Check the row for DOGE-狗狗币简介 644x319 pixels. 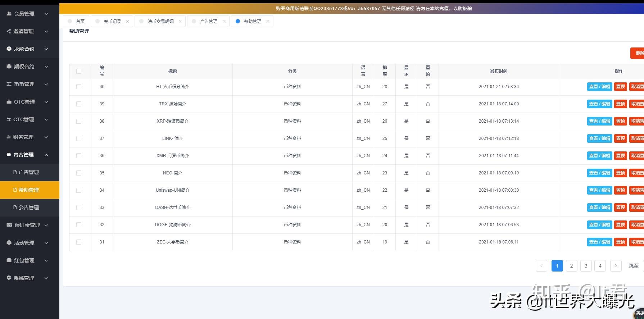tap(79, 225)
